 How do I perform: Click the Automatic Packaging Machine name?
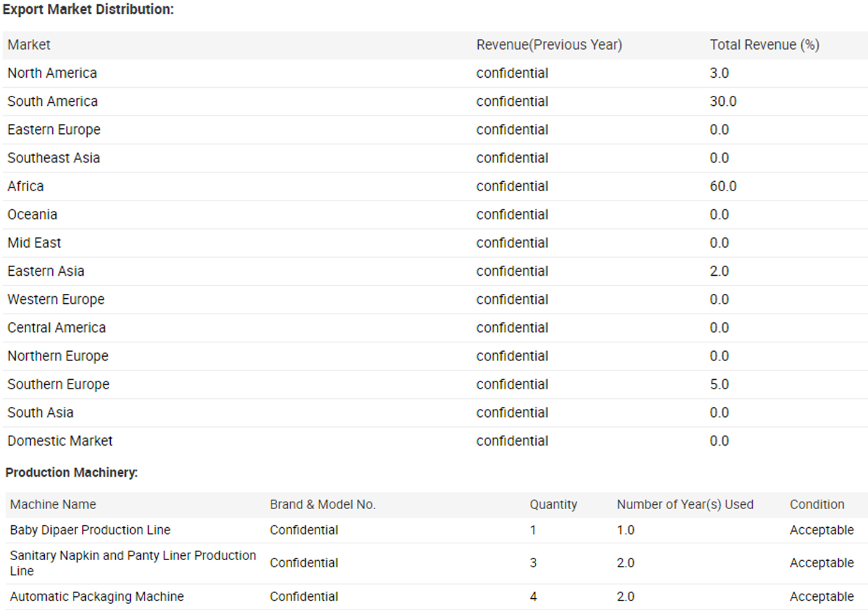[x=97, y=596]
